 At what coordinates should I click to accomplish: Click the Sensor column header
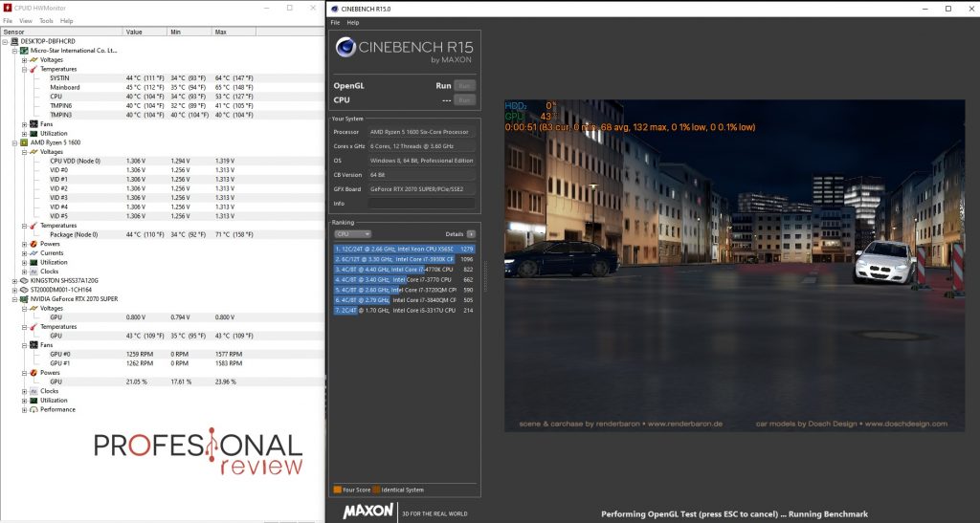(x=62, y=32)
